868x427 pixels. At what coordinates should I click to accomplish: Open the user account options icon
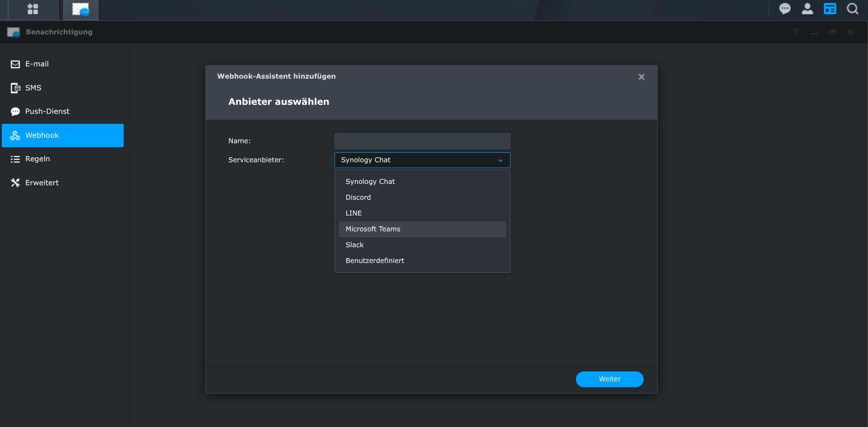click(807, 9)
